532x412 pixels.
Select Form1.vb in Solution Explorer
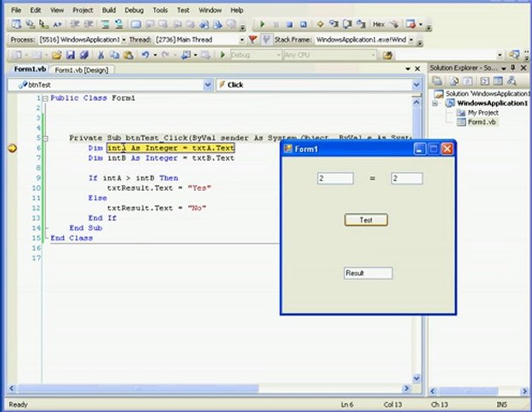[x=482, y=122]
